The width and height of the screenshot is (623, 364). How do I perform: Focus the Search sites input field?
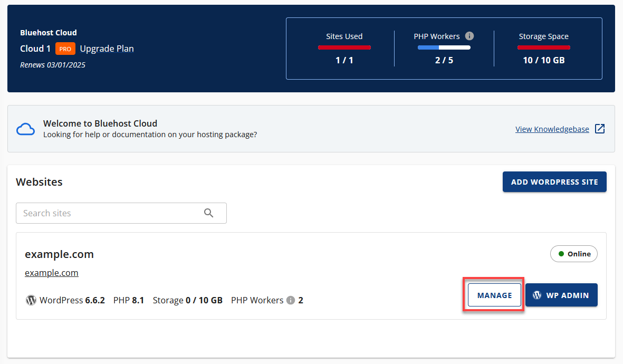pyautogui.click(x=121, y=213)
